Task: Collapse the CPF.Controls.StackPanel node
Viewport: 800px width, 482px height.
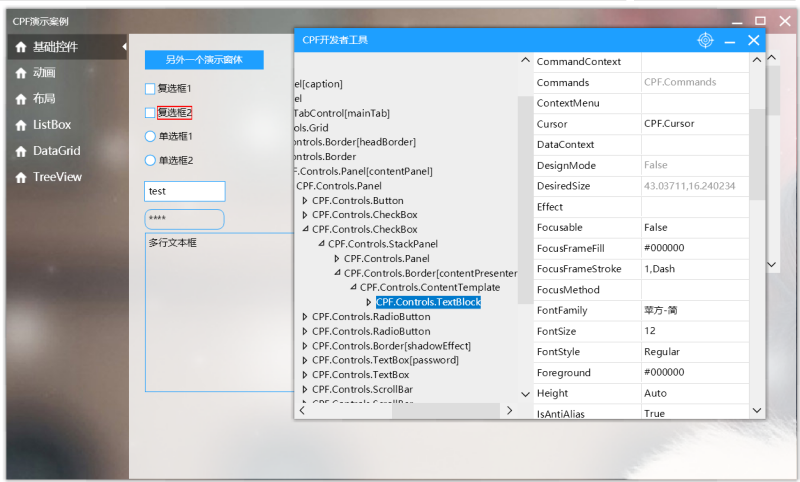Action: (321, 244)
